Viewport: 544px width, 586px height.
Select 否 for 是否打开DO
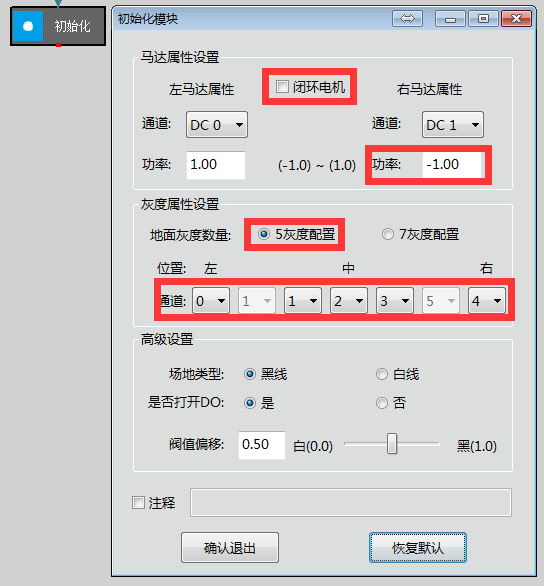coord(381,403)
